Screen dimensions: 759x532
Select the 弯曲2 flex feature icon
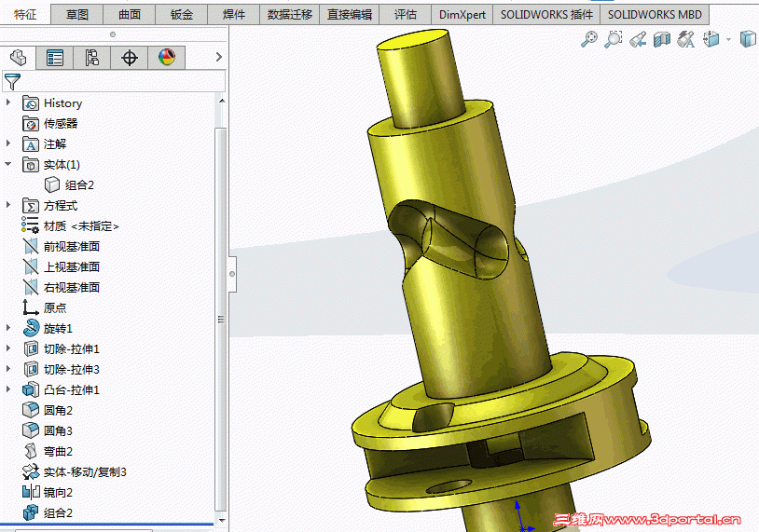(31, 451)
